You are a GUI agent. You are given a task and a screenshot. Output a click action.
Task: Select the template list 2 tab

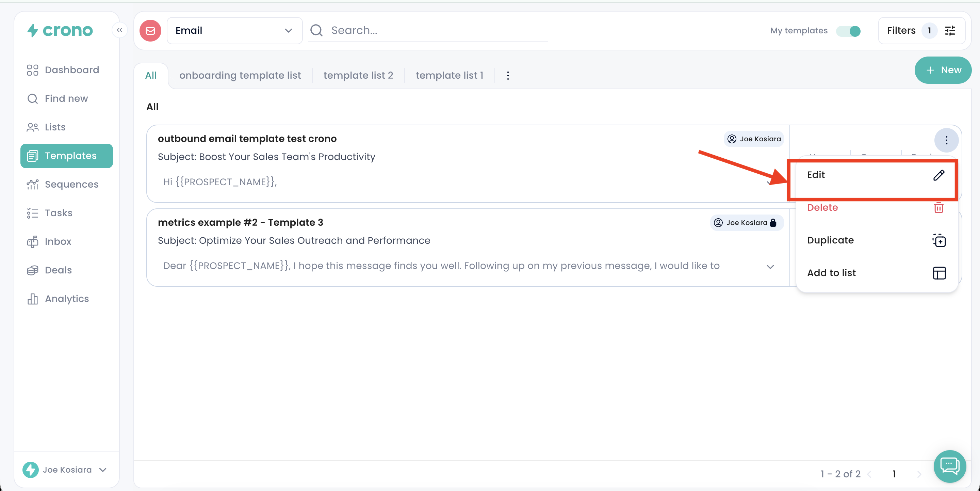pos(358,75)
